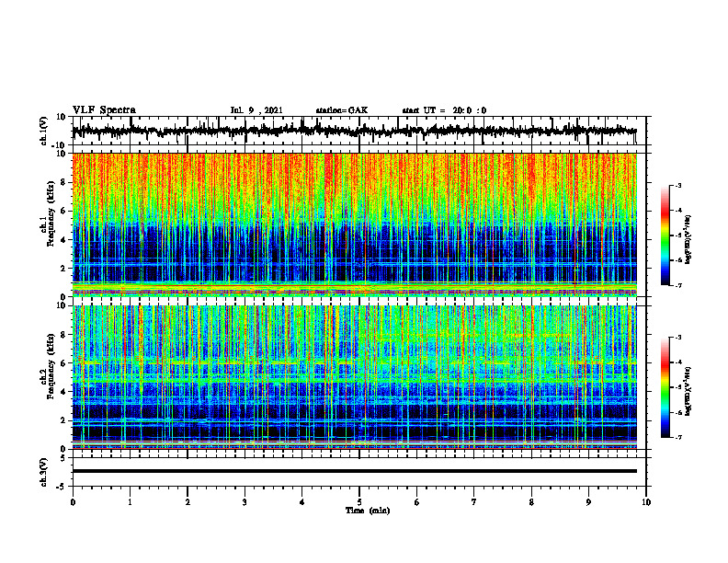Click the ch.1 "Frequency (kHz)" axis label
728x563 pixels.
tap(51, 214)
